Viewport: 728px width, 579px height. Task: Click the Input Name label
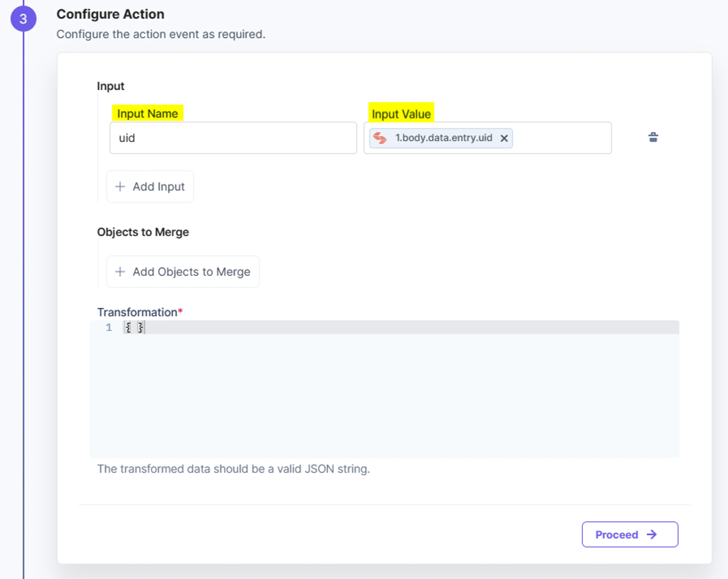tap(147, 113)
